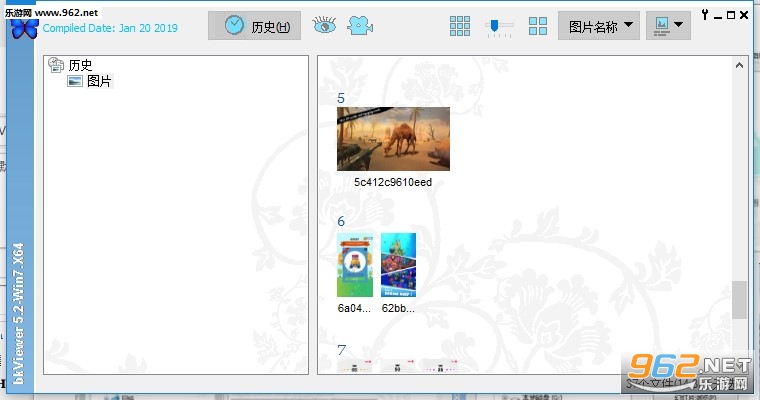
Task: Click the 6a04... file name label
Action: pos(354,308)
